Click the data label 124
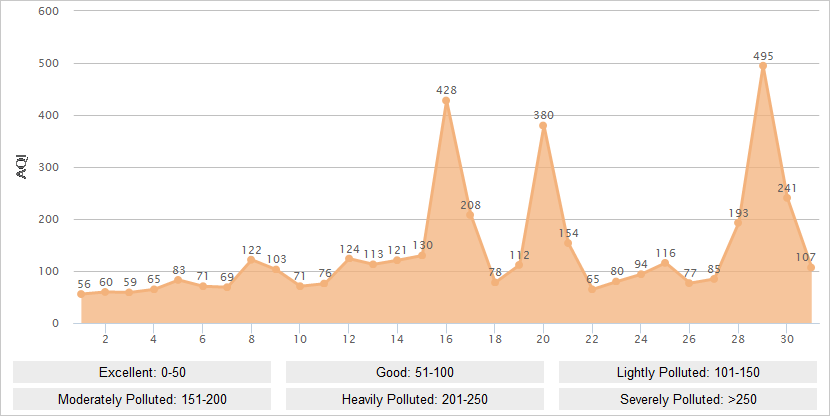 click(x=349, y=249)
